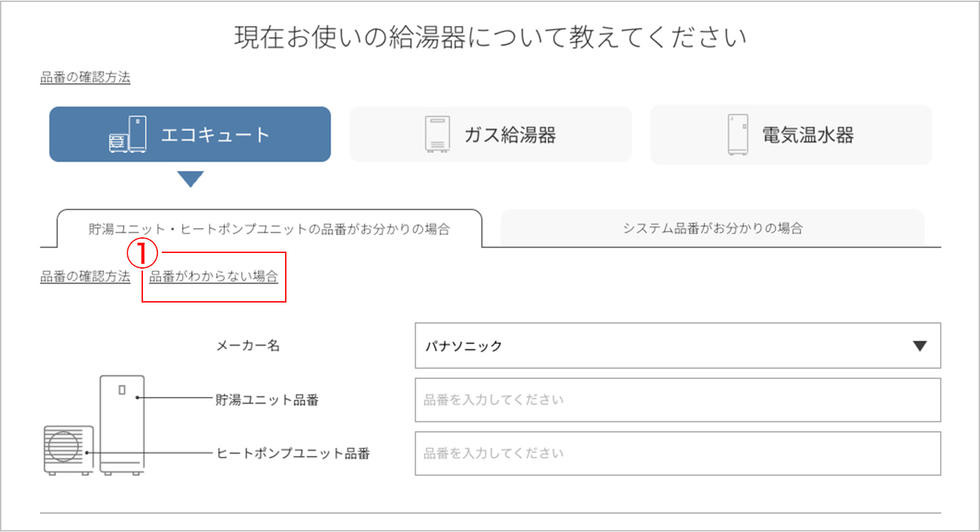980x532 pixels.
Task: Click the blue downward triangle under エコキュート
Action: click(191, 179)
